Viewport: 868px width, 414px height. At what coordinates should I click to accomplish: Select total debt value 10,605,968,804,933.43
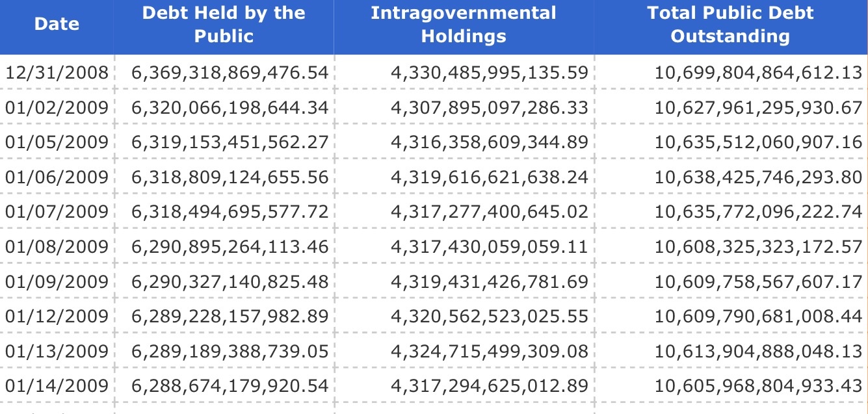click(758, 385)
